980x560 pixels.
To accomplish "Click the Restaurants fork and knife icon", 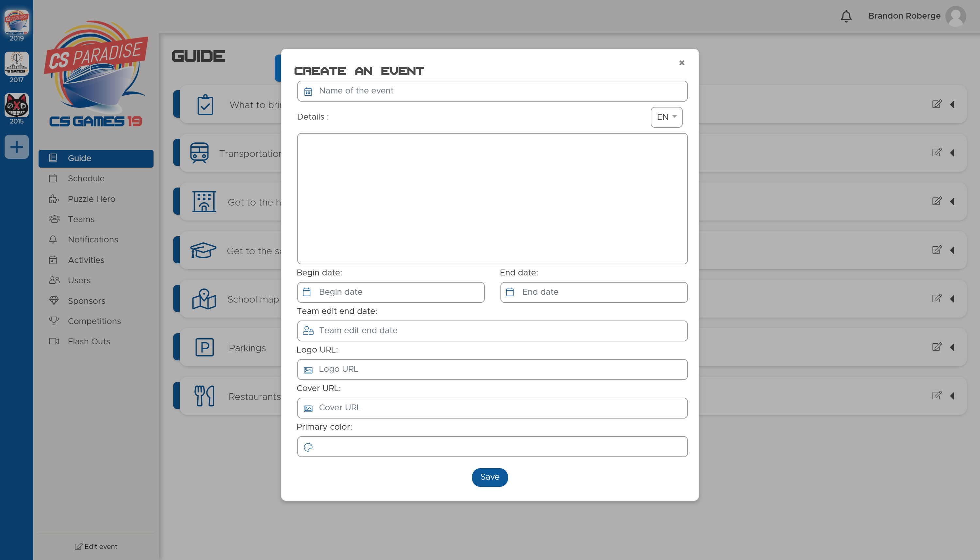I will (x=204, y=396).
